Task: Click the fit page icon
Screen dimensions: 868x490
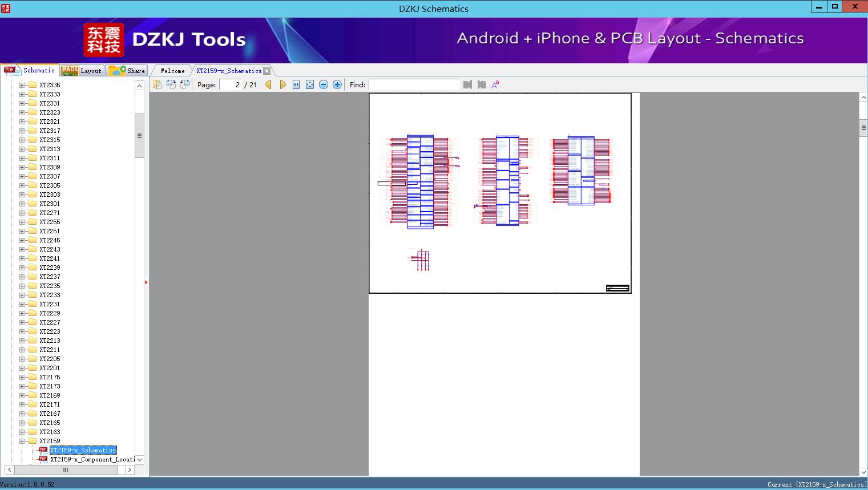Action: pos(310,84)
